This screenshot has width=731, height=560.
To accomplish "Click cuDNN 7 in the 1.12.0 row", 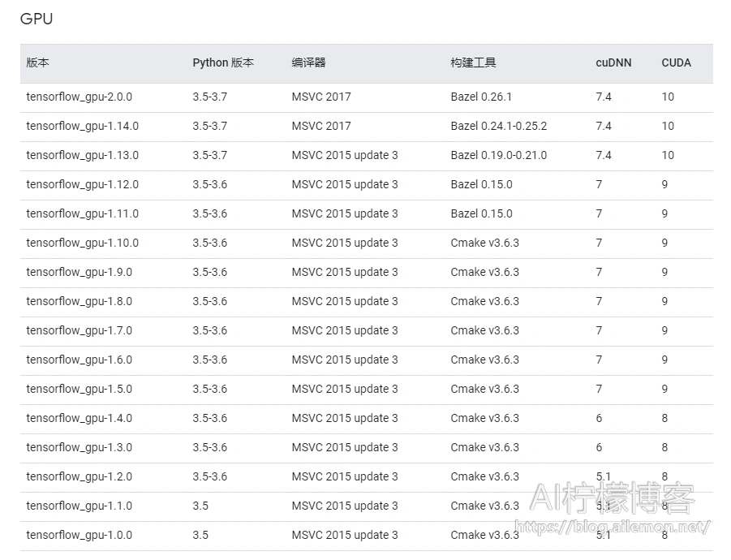I will click(x=599, y=185).
